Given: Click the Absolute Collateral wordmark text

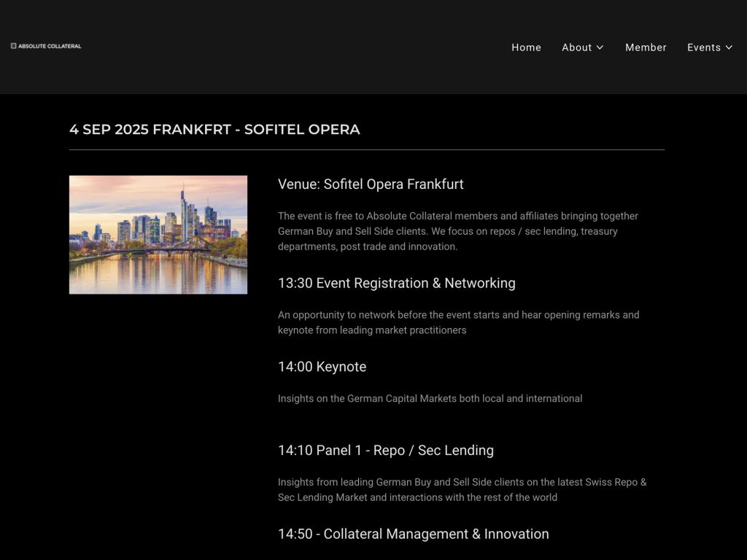Looking at the screenshot, I should [50, 45].
